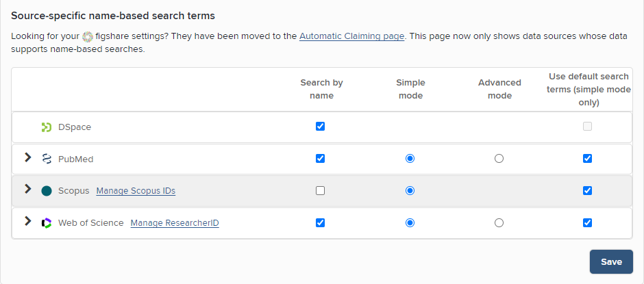Viewport: 644px width, 284px height.
Task: Click the figshare logo icon
Action: pyautogui.click(x=87, y=36)
